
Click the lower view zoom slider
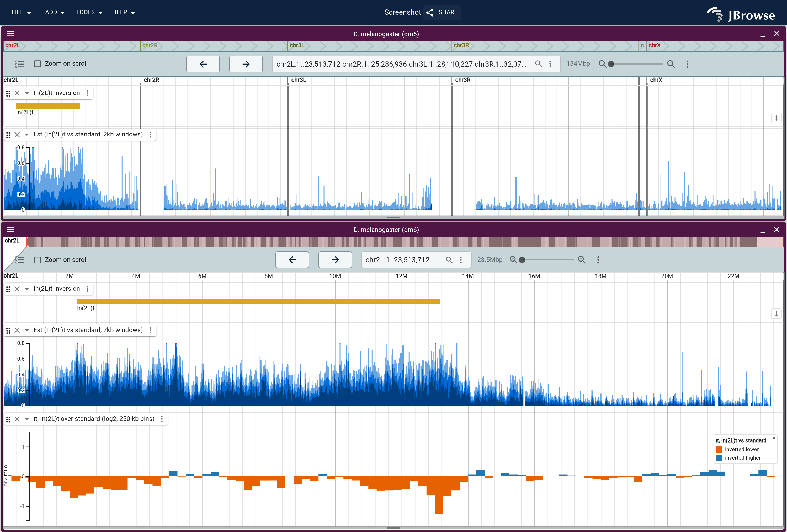(547, 260)
